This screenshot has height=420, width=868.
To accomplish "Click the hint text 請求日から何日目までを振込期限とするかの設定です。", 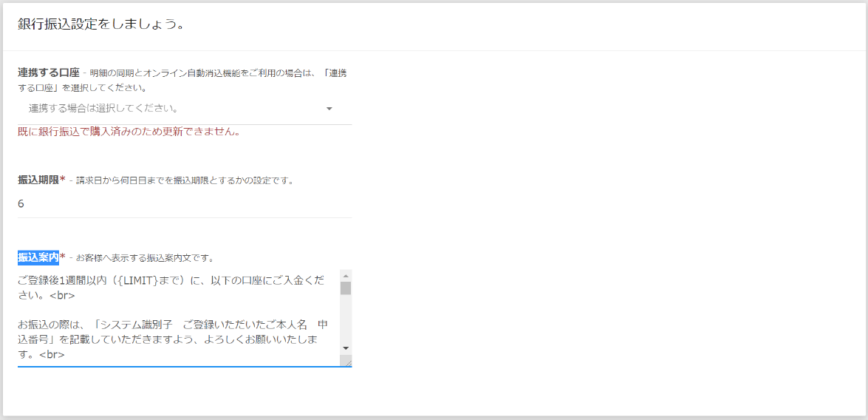I will 185,180.
